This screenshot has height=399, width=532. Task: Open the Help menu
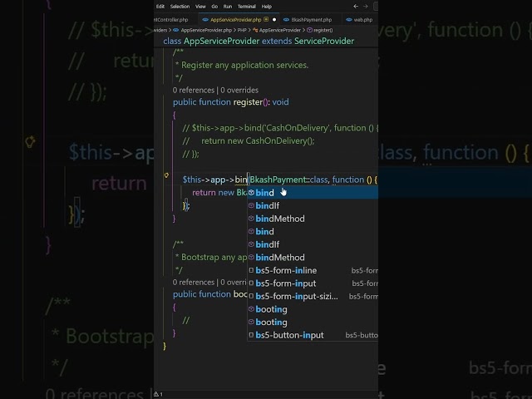[x=266, y=7]
